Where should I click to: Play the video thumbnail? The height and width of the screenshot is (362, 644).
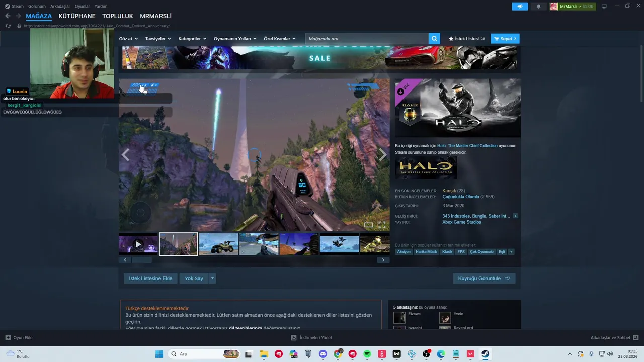138,244
